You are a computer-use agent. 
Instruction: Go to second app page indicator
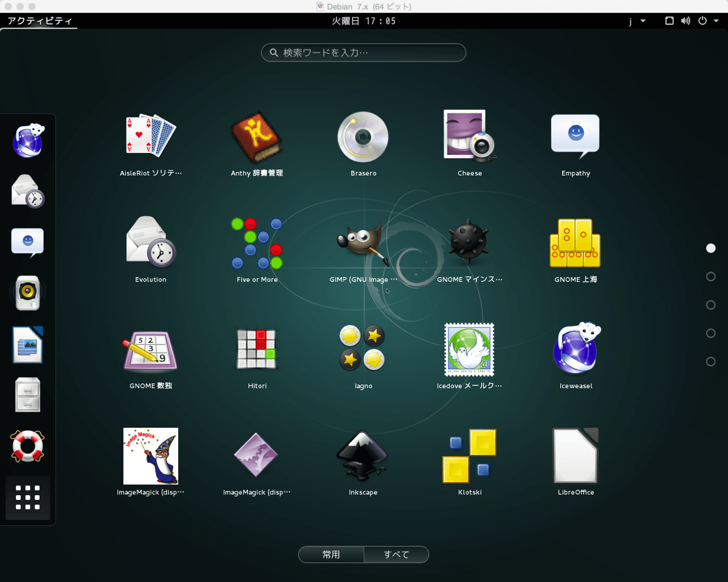click(711, 276)
